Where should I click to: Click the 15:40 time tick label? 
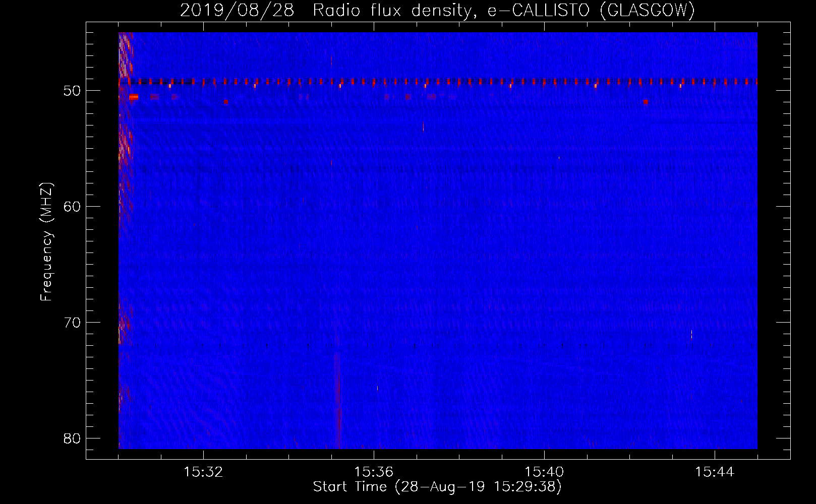coord(544,472)
